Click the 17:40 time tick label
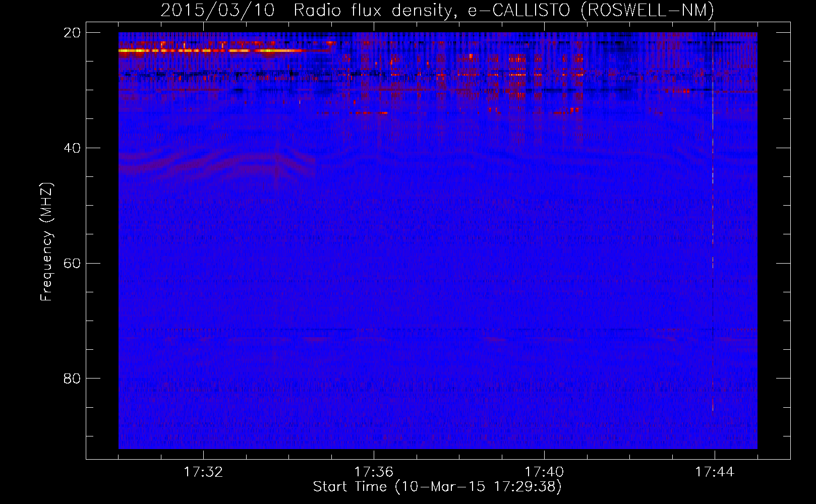The width and height of the screenshot is (816, 504). [x=544, y=472]
